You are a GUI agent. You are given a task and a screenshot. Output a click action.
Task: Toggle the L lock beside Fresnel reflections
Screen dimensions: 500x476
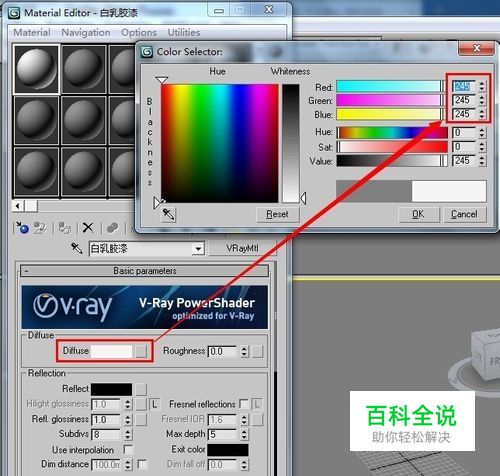tap(257, 404)
